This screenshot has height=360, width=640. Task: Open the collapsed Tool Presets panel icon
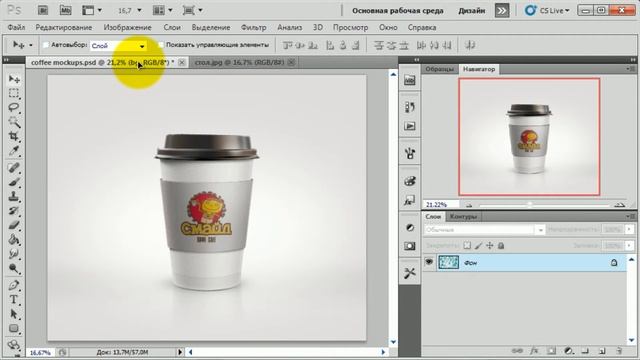click(x=410, y=273)
